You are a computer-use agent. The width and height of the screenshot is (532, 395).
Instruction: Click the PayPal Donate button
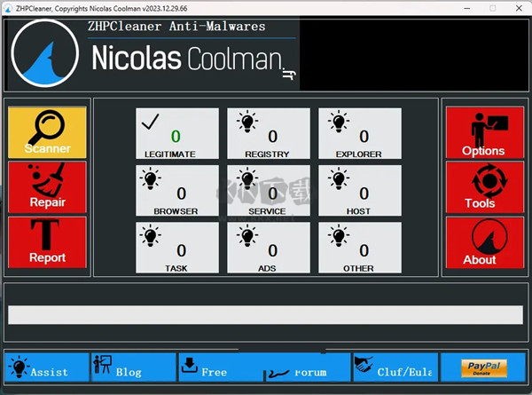(x=484, y=367)
